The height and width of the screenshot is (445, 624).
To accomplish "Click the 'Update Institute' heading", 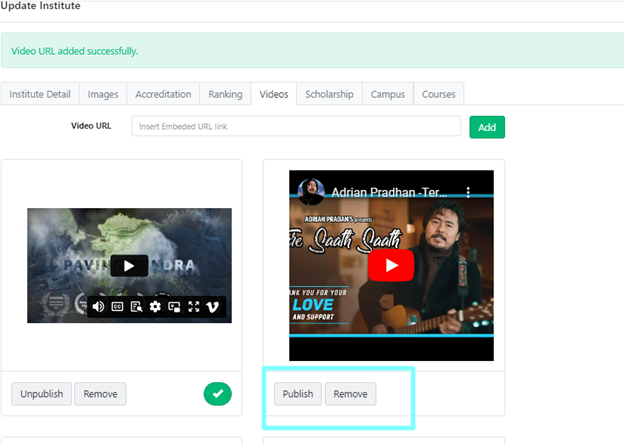I will point(40,6).
